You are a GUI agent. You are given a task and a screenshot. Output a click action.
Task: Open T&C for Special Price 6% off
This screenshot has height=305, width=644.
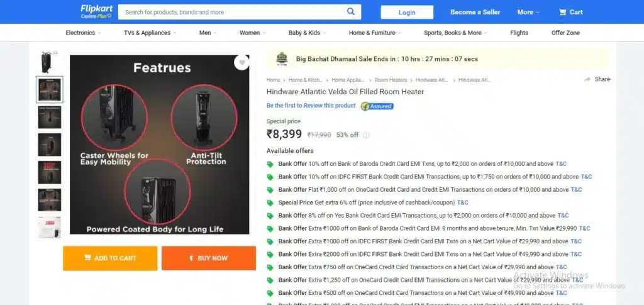coord(462,202)
